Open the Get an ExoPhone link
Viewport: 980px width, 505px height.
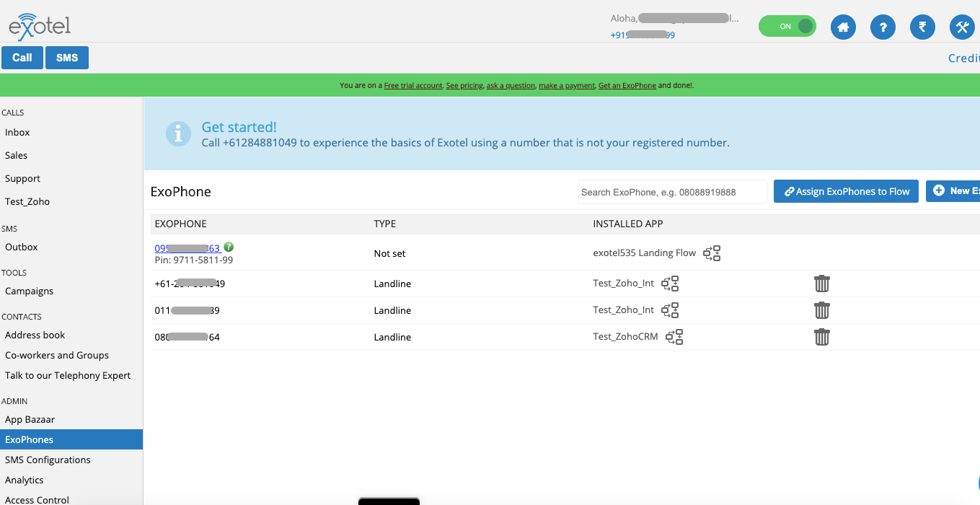click(627, 85)
